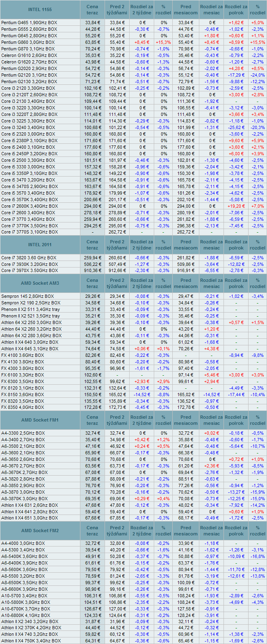The height and width of the screenshot is (644, 267).
Task: Click "Pred mesiacom" header in AMD Socket FM2 section
Action: (186, 531)
